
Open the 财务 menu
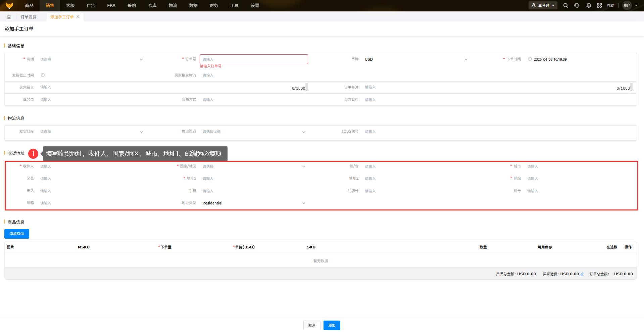[x=213, y=6]
